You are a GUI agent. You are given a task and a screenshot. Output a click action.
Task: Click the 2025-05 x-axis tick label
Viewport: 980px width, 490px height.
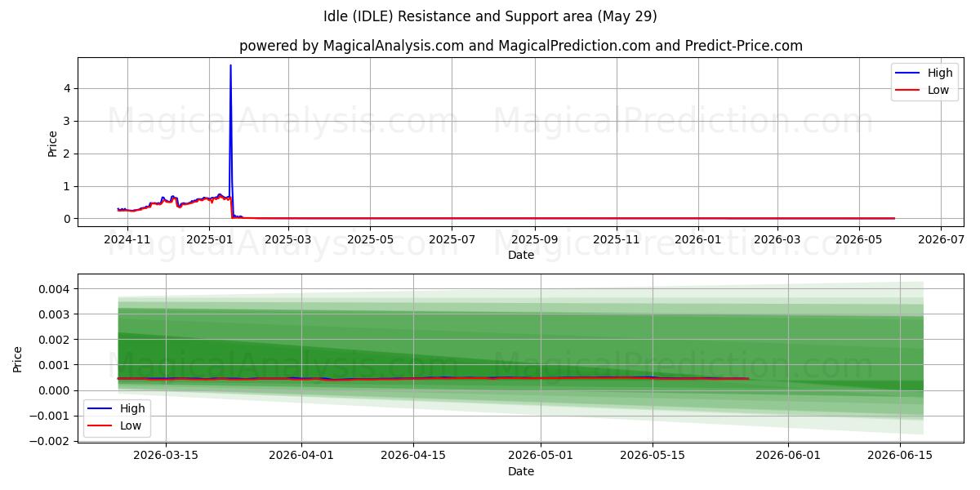pyautogui.click(x=370, y=239)
